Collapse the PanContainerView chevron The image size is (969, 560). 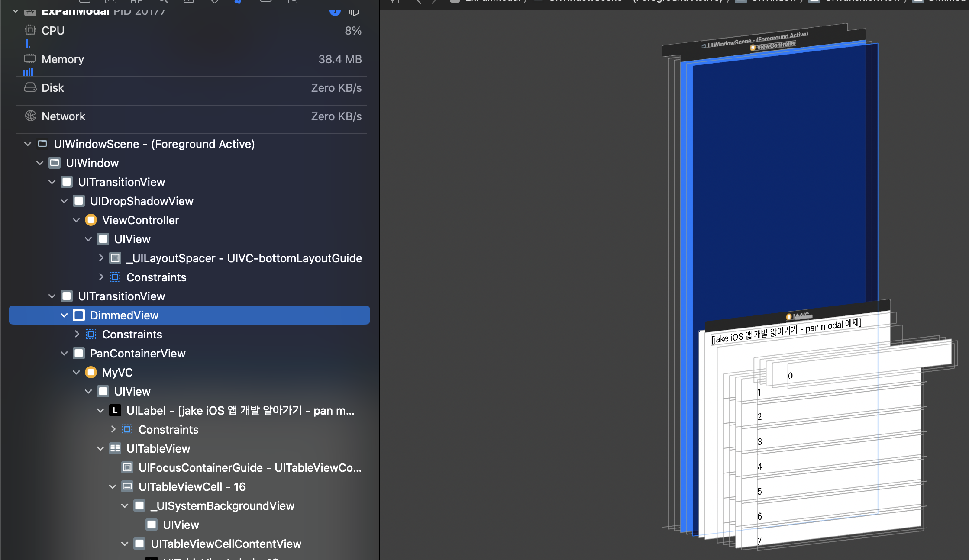point(64,353)
